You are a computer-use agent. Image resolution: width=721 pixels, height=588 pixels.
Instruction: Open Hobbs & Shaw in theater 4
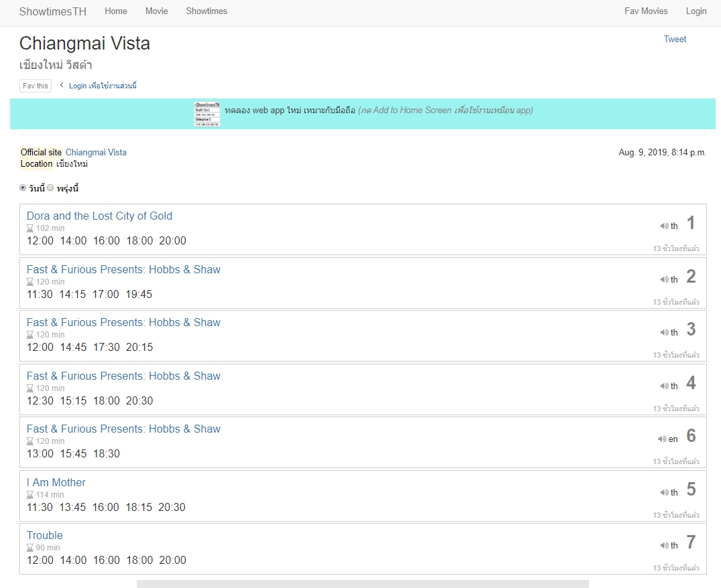(123, 376)
